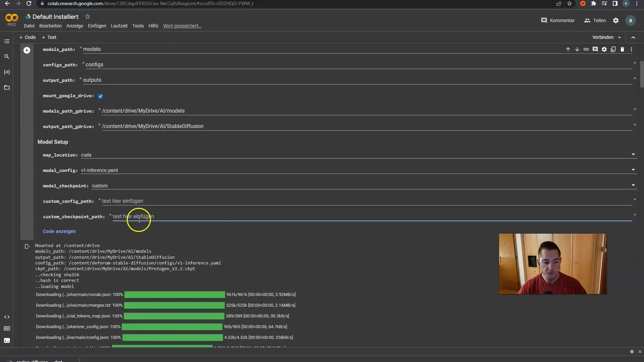
Task: Open Datei menu
Action: (29, 26)
